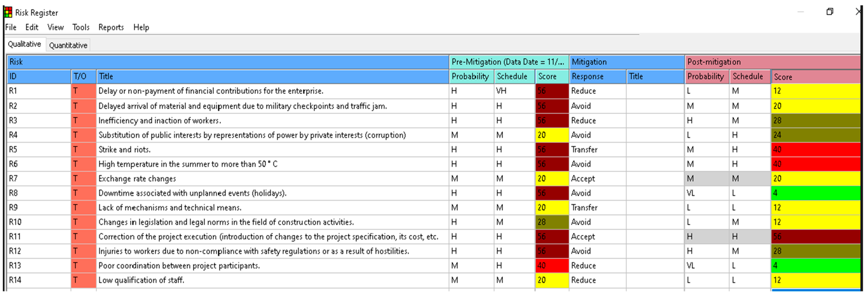Click the T/O column header

pos(83,77)
